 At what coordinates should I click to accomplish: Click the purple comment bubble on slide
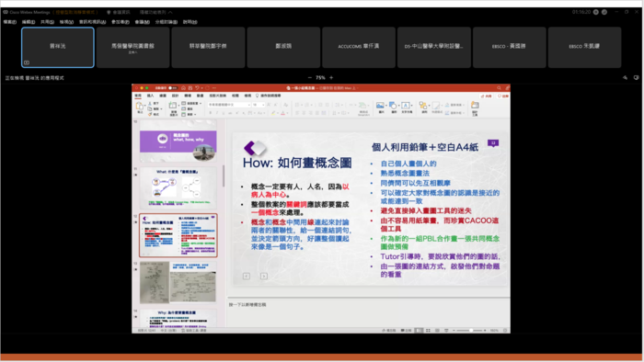pyautogui.click(x=493, y=143)
